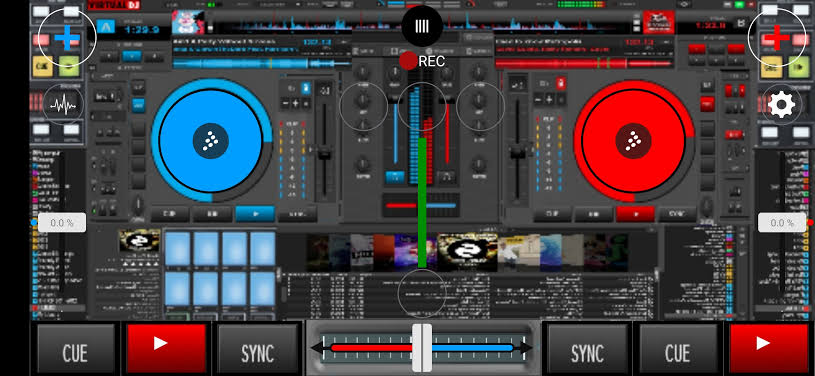The image size is (815, 376).
Task: Play the right deck with the red play button
Action: pos(768,349)
